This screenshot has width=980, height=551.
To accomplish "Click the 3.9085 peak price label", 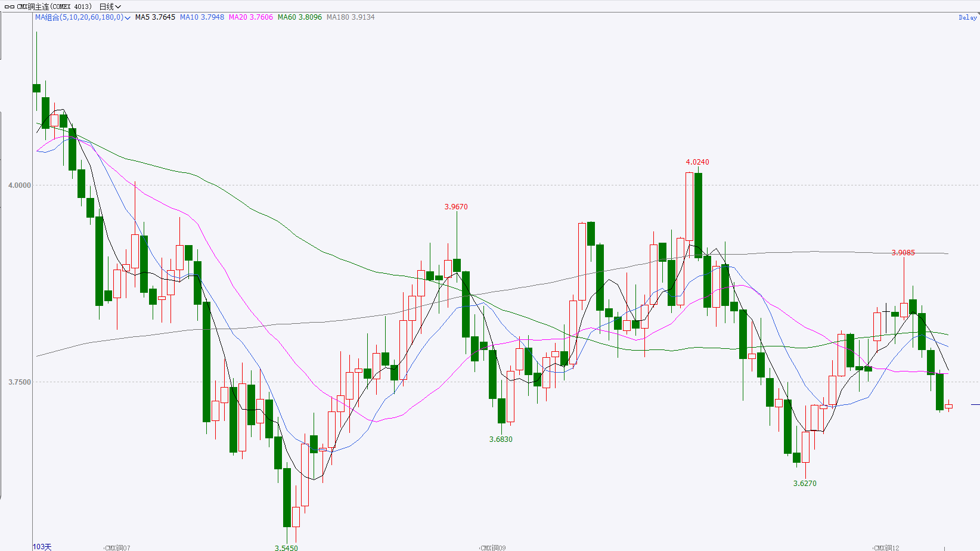I will (x=903, y=253).
